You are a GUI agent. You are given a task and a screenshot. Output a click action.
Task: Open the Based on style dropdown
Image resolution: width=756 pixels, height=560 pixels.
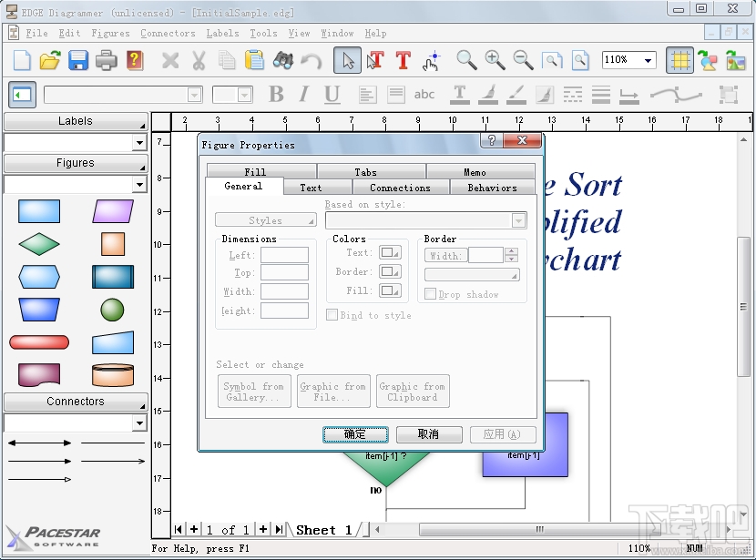[519, 219]
